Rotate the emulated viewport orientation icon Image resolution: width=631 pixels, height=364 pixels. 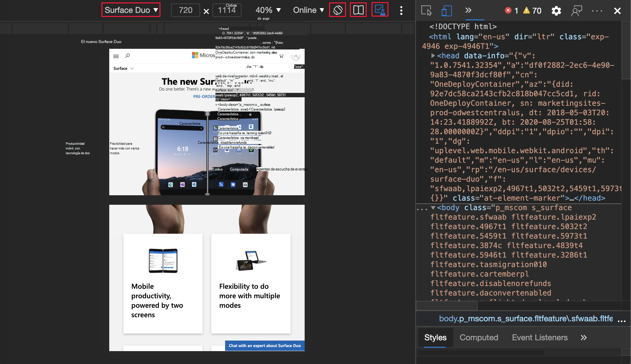point(338,10)
